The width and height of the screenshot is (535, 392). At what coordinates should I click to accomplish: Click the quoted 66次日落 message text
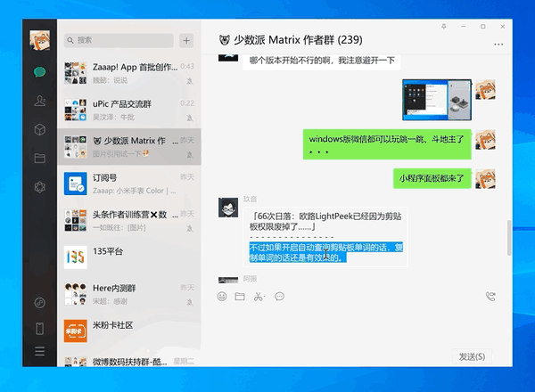[325, 221]
